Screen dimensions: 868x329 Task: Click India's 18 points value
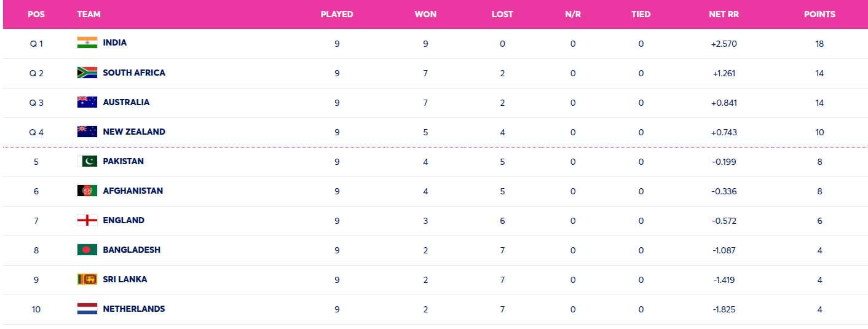click(819, 44)
